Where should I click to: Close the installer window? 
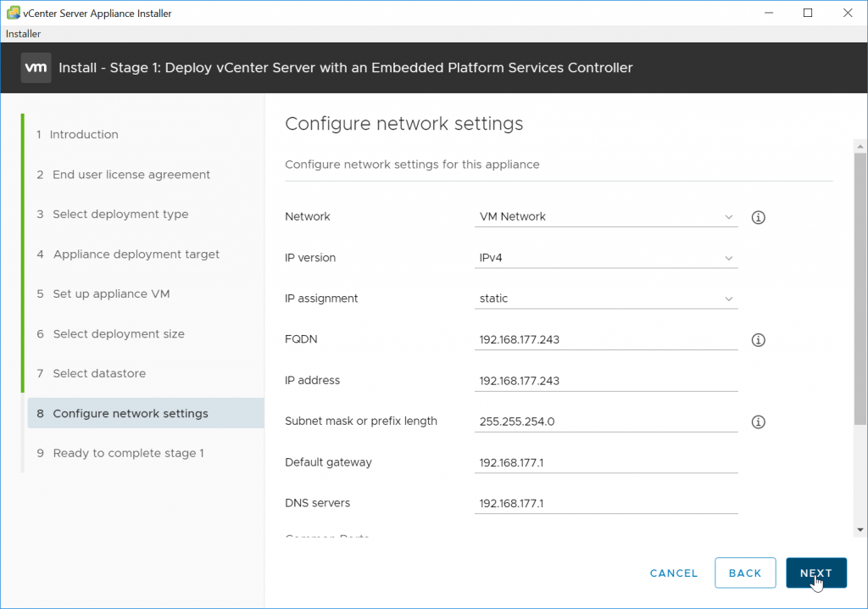tap(848, 13)
